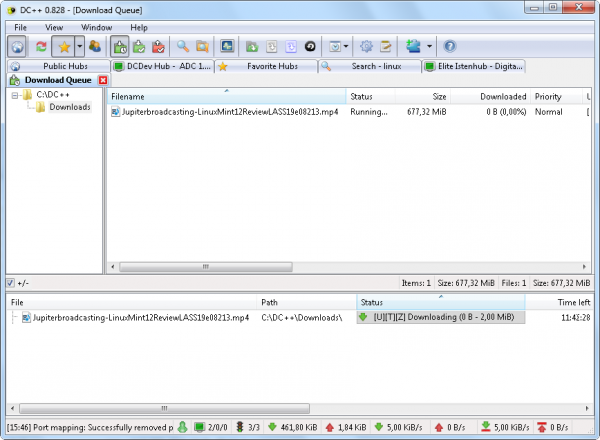Click the Users toolbar icon beside star
Screen dimensions: 600x440
point(95,46)
